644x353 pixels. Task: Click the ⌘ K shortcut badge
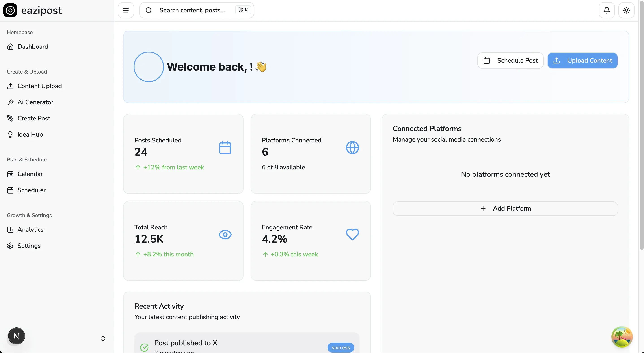click(x=243, y=10)
